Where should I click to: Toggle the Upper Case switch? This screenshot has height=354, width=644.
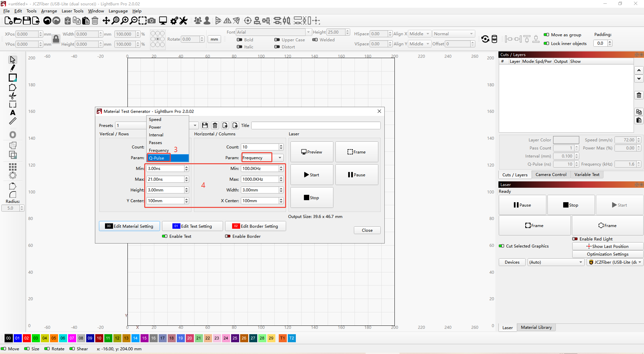pos(277,40)
